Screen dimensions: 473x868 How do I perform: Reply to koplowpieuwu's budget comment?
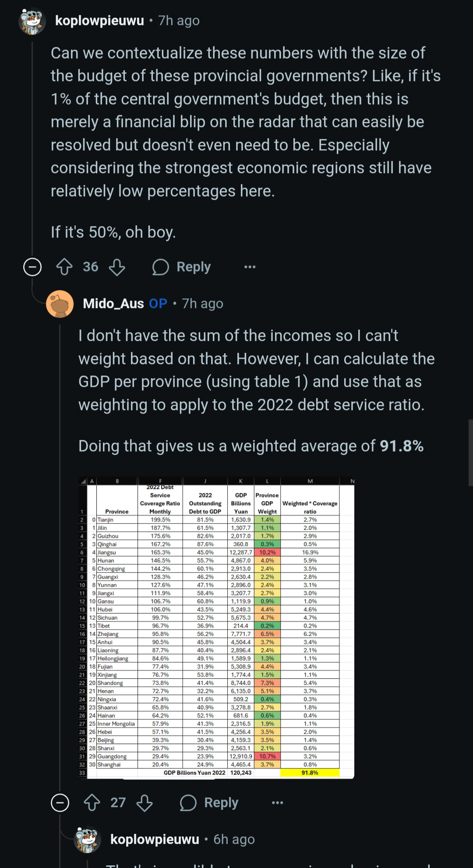click(x=181, y=267)
